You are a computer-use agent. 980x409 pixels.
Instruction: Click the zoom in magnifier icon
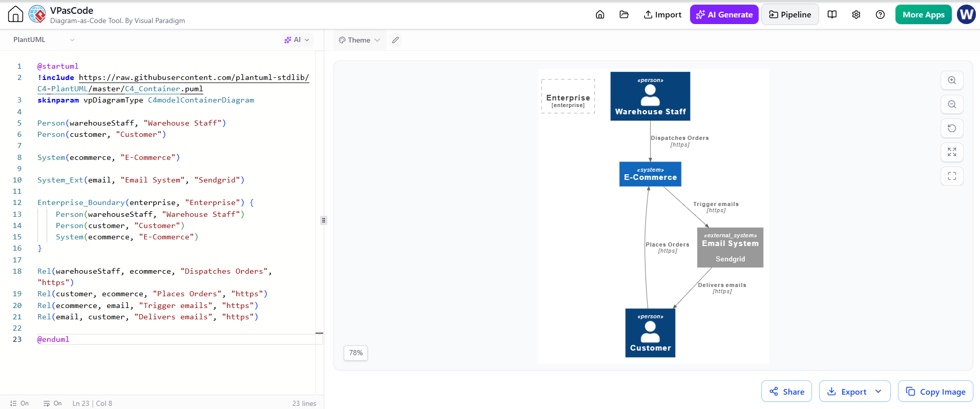[x=952, y=80]
